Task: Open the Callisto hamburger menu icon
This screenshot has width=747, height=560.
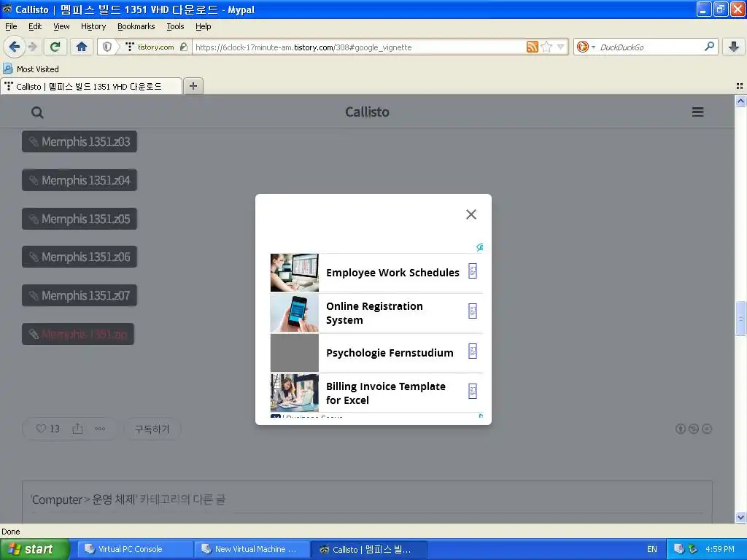Action: (698, 112)
